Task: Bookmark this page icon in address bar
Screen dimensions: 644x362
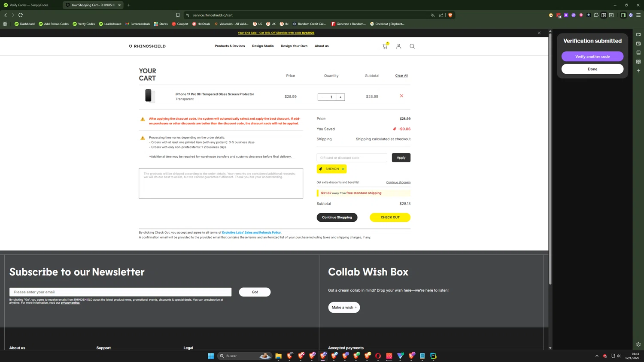Action: tap(178, 15)
